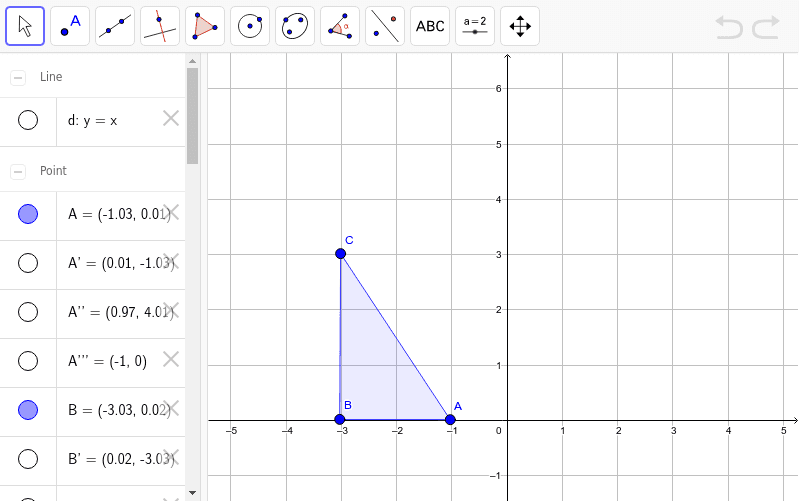This screenshot has width=800, height=503.
Task: Collapse the Line group
Action: click(18, 78)
